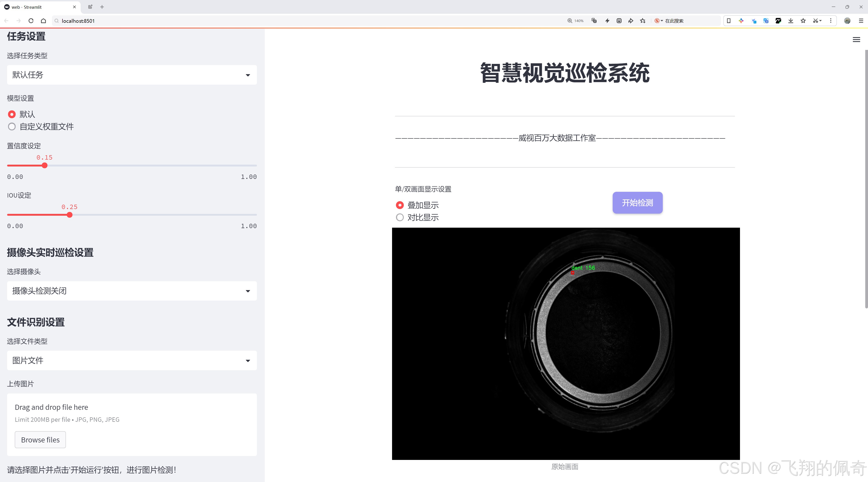Click the 开始检测 button
This screenshot has height=482, width=868.
(637, 203)
